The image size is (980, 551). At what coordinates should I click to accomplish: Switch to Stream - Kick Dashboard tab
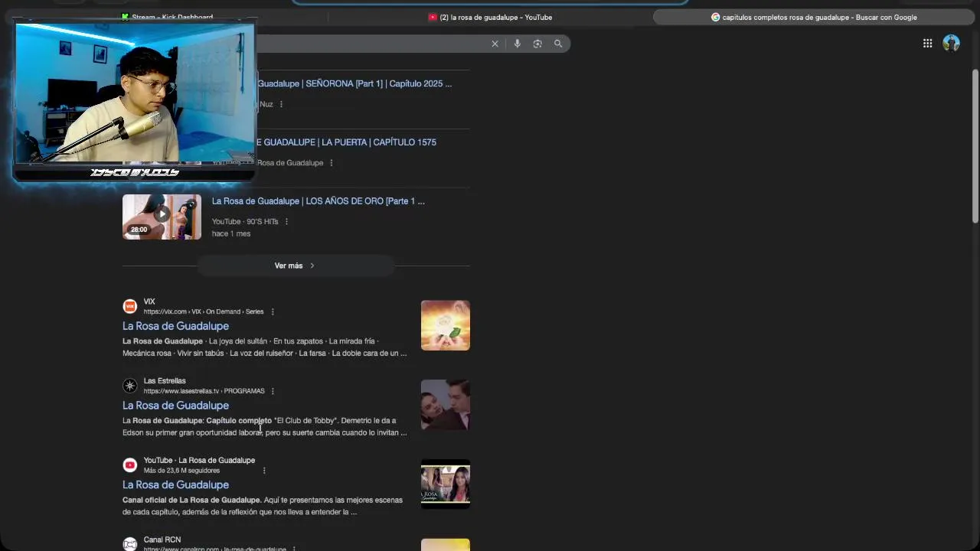click(167, 17)
